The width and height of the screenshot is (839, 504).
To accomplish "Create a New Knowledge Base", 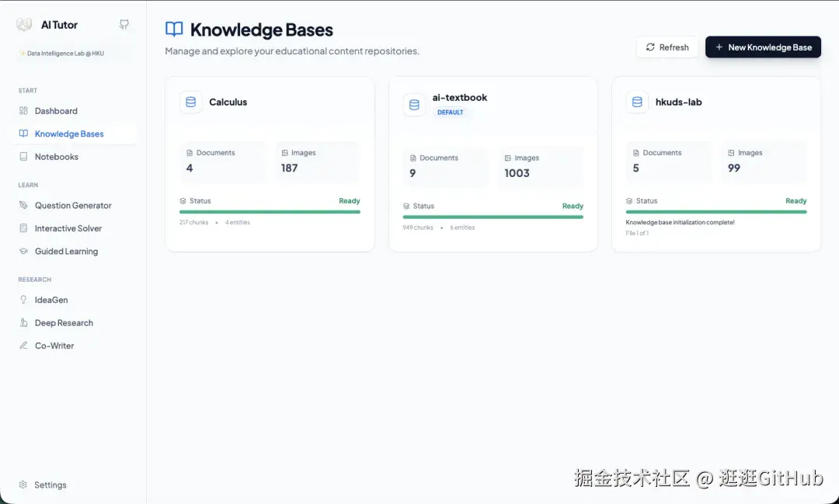I will (763, 47).
